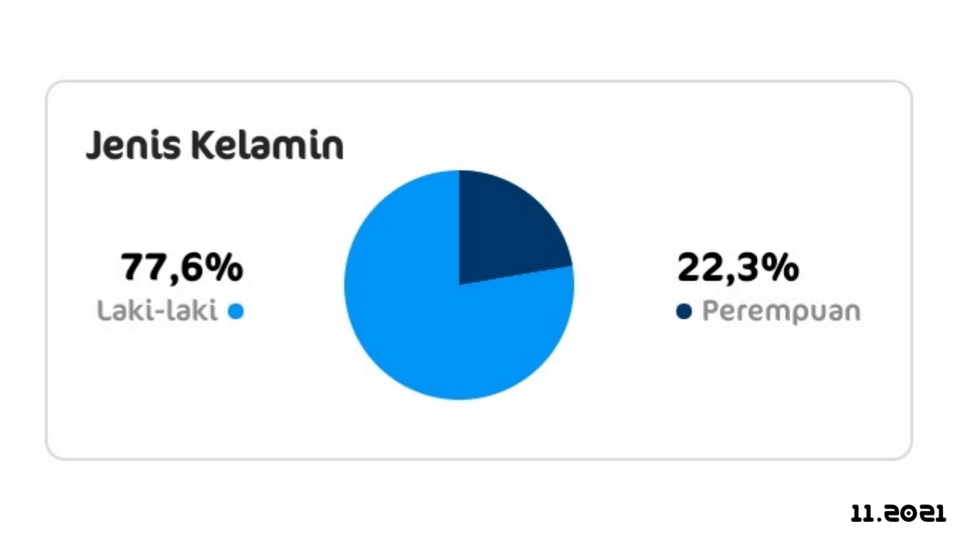Click the percent sign after 77,6
This screenshot has height=540, width=960.
point(224,268)
